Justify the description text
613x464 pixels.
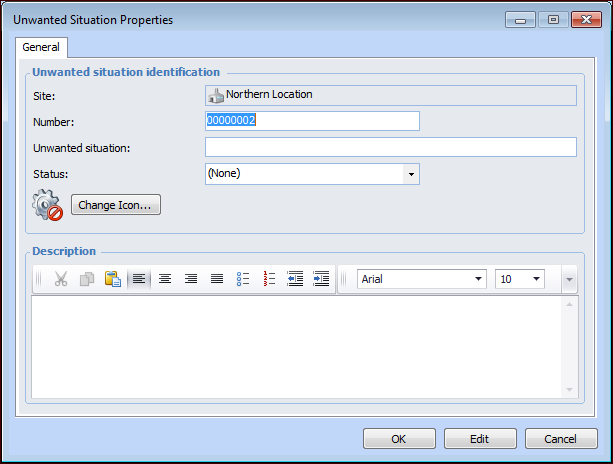pyautogui.click(x=217, y=280)
